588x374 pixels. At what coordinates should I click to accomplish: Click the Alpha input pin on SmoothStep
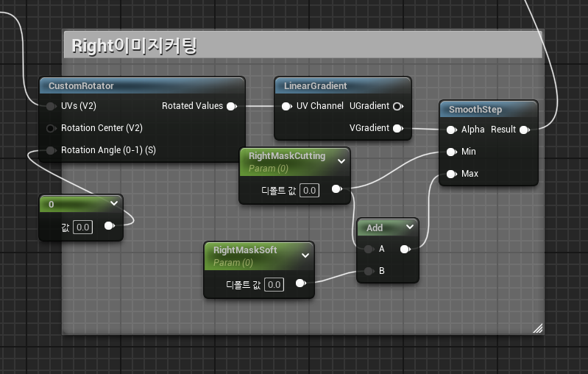(452, 130)
